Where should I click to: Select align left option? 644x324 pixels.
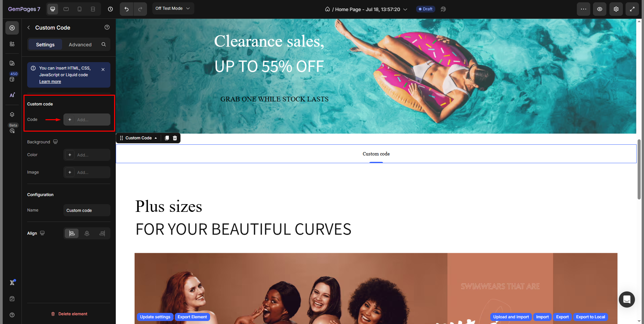tap(72, 233)
